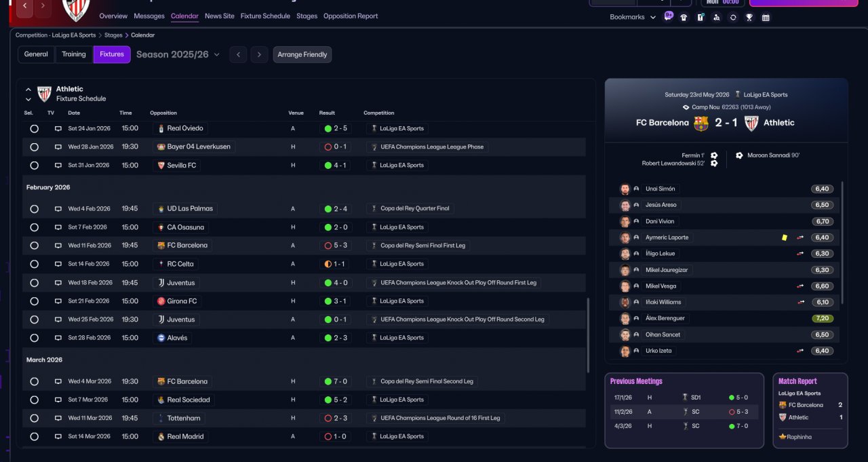Image resolution: width=868 pixels, height=462 pixels.
Task: Click the Date column header
Action: pyautogui.click(x=74, y=113)
